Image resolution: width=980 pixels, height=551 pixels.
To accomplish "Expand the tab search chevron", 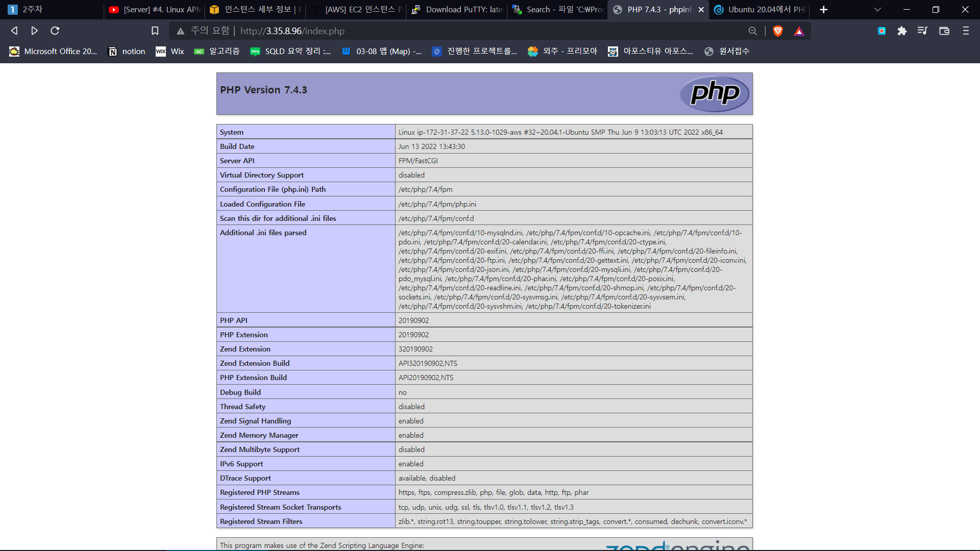I will [877, 10].
